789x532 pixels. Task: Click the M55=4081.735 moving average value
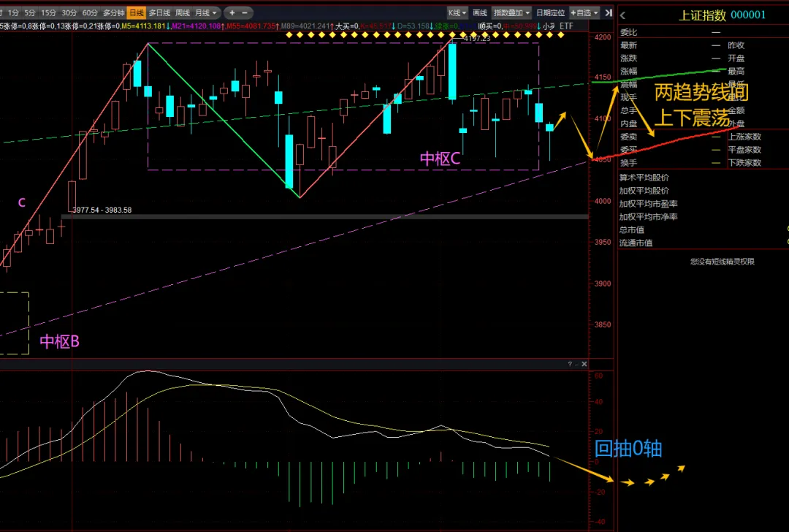(x=251, y=26)
